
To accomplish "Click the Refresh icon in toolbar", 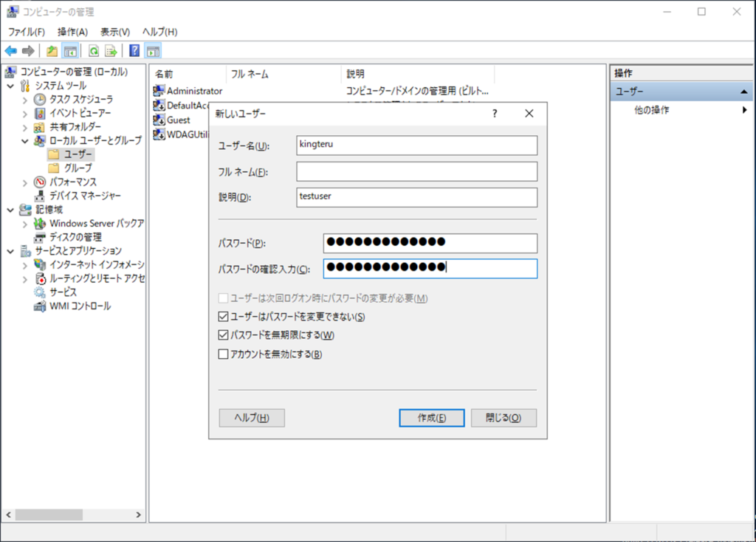I will coord(94,51).
